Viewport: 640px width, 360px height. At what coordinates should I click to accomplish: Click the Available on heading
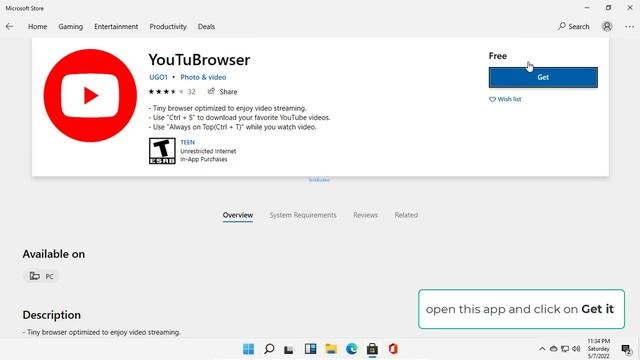[53, 254]
